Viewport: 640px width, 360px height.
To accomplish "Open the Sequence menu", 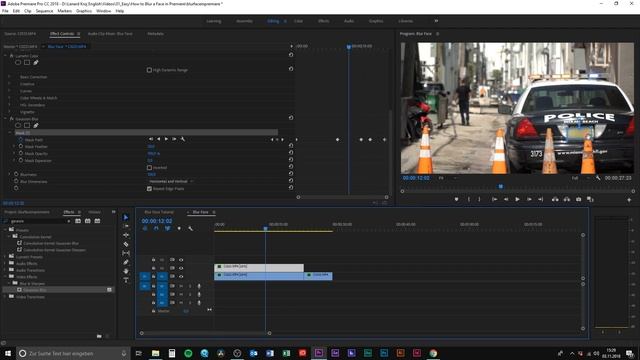I will click(44, 11).
